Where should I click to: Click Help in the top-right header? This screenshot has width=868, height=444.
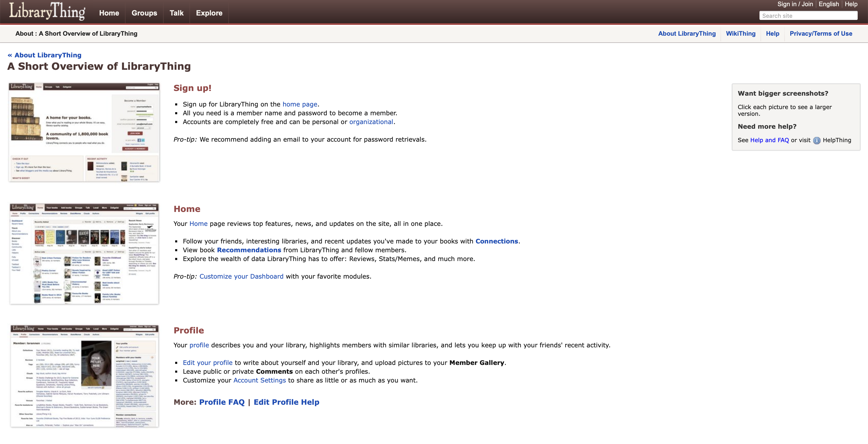tap(851, 4)
